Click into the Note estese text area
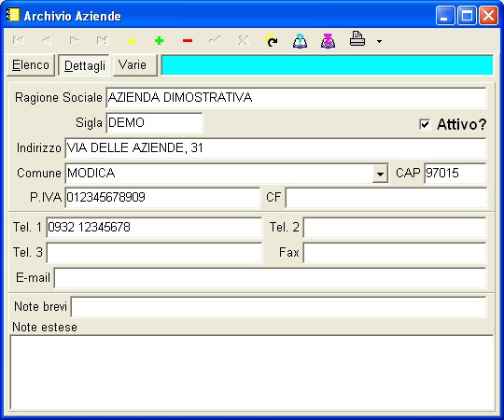Viewport: 504px width, 420px height. [x=252, y=372]
